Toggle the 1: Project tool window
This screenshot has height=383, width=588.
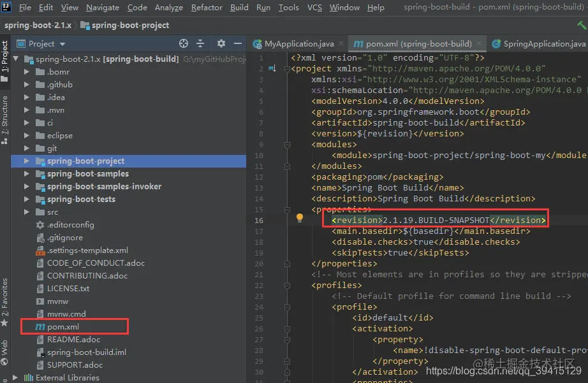click(4, 61)
